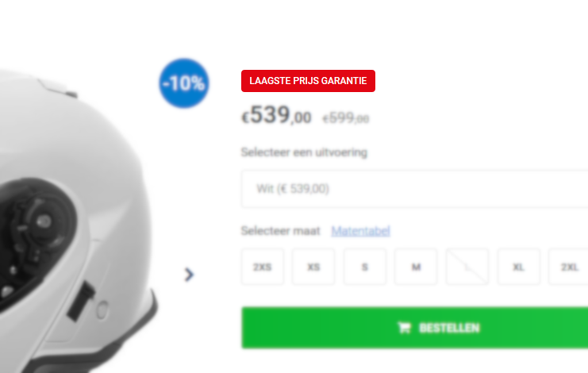Click the shopping cart icon in Bestellen
The image size is (588, 373).
click(x=404, y=328)
